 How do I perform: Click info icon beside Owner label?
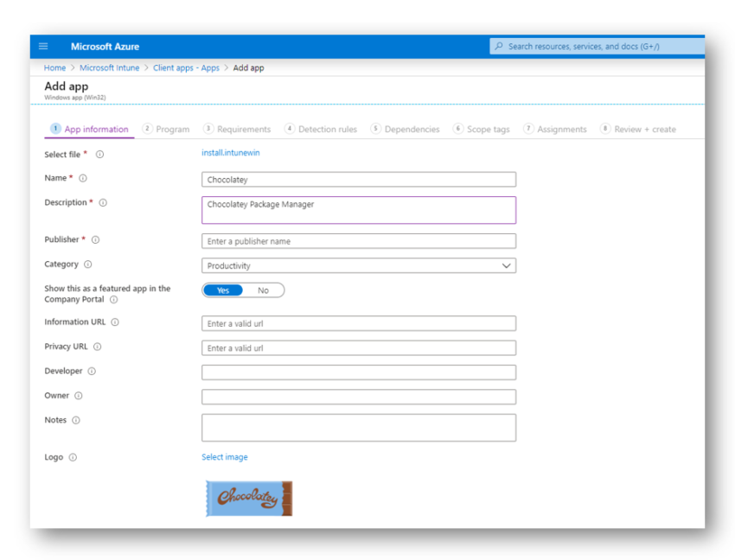coord(79,396)
